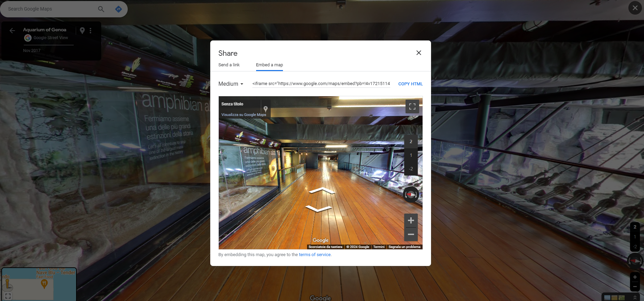The height and width of the screenshot is (301, 644).
Task: Select floor 2 in the main Street View
Action: point(635,227)
